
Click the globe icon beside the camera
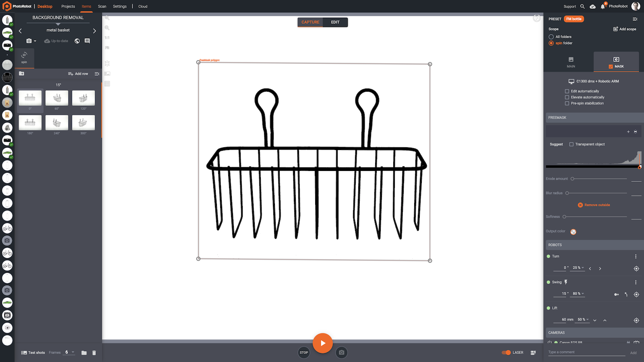[x=77, y=41]
